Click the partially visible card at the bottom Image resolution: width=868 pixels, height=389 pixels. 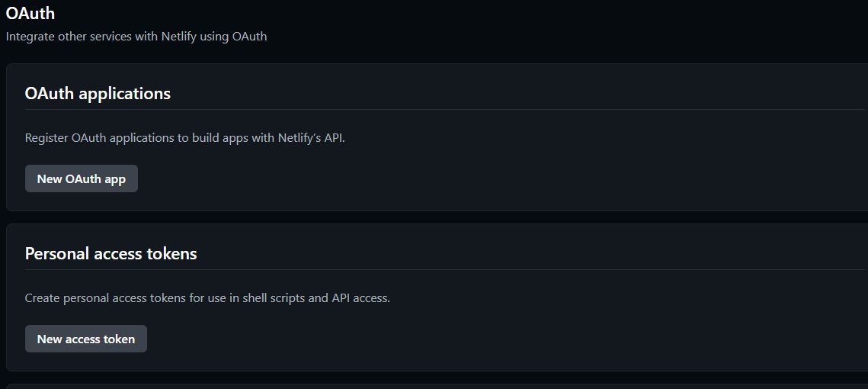437,386
